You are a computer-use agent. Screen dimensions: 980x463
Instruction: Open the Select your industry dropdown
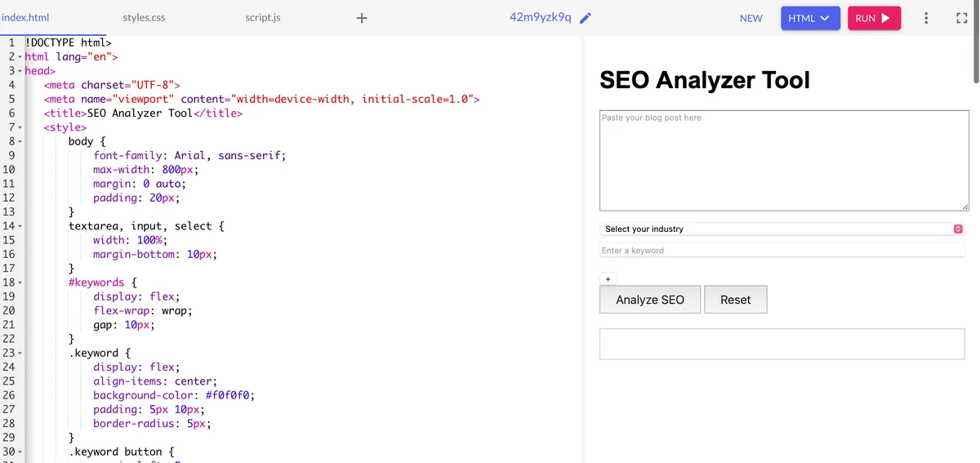click(782, 229)
